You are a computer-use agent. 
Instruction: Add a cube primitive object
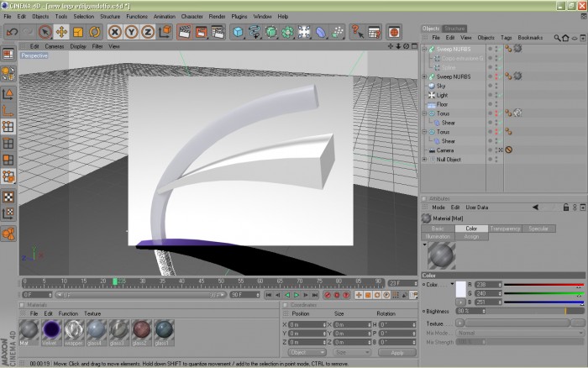pos(238,32)
